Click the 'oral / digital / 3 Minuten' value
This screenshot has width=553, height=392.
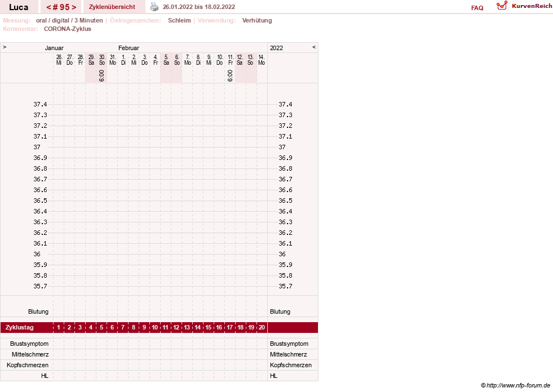point(69,20)
